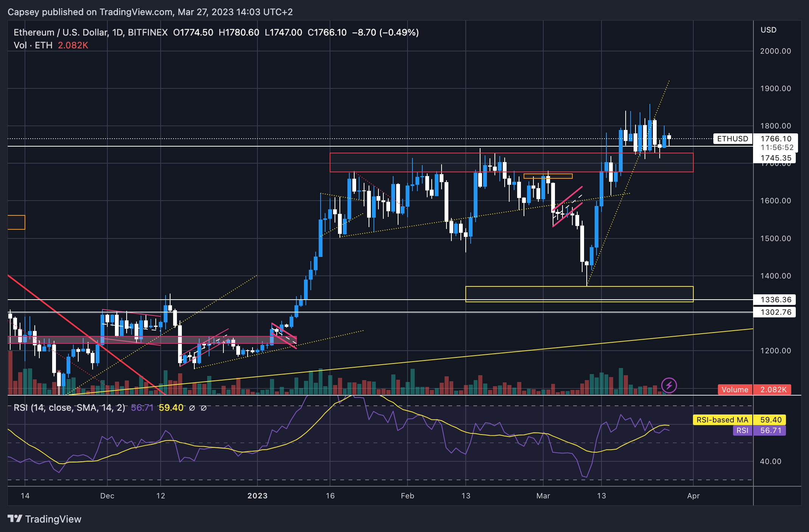Select the purple RSI label tag
809x532 pixels.
(x=742, y=430)
